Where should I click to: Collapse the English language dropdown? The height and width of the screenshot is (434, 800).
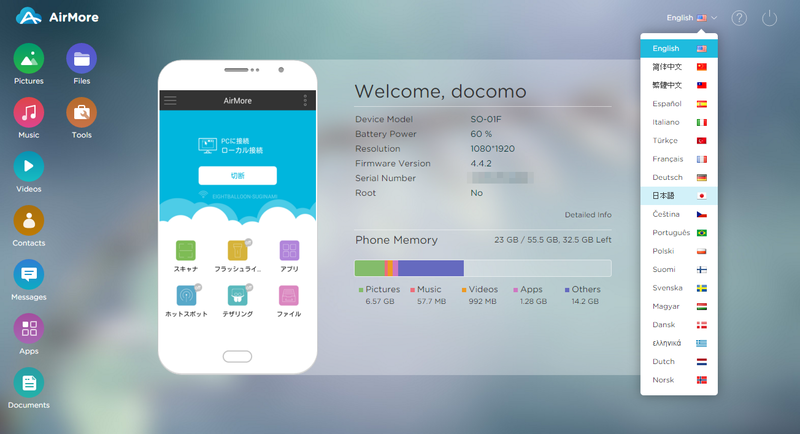coord(692,18)
